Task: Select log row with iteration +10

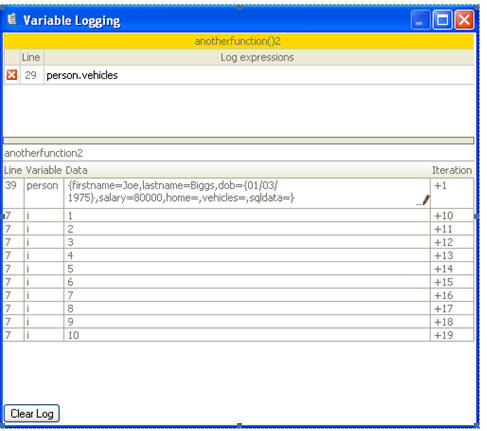Action: click(x=238, y=216)
